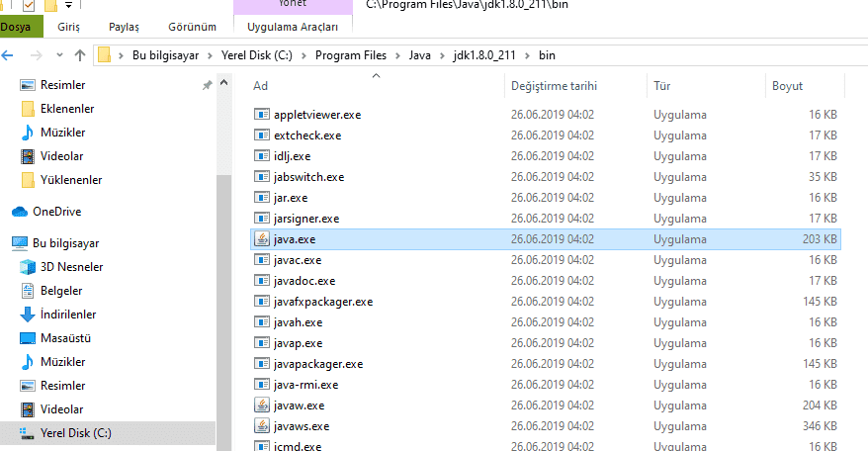Click java.exe Java cup icon
868x451 pixels.
tap(261, 238)
